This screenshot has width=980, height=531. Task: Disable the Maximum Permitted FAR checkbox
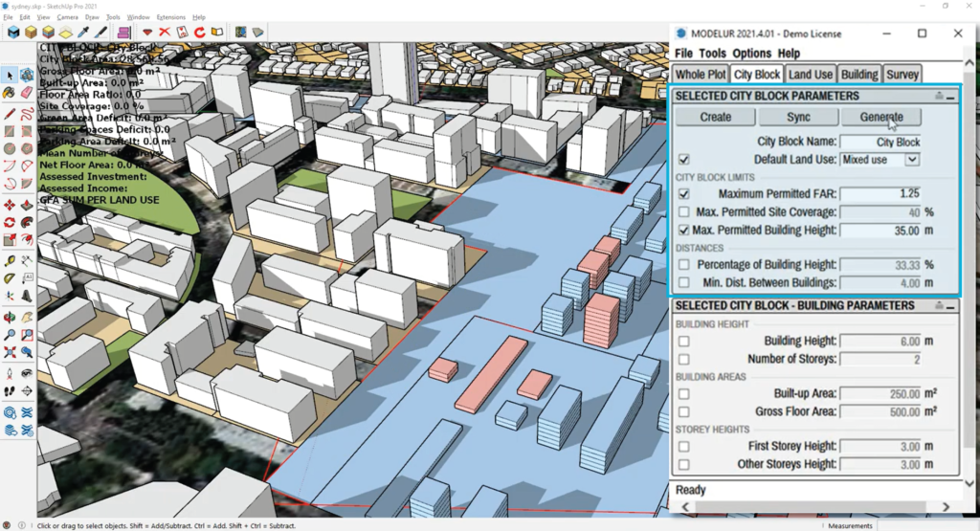pos(683,193)
